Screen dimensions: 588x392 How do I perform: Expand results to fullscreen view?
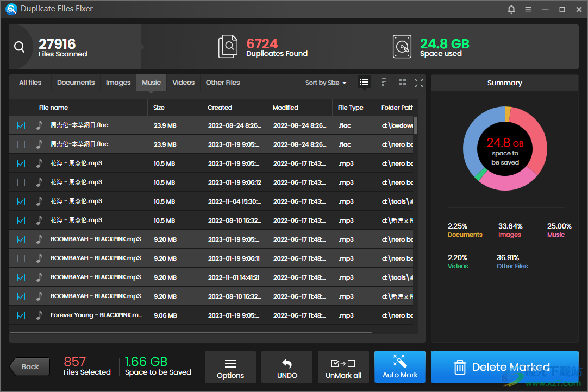419,83
